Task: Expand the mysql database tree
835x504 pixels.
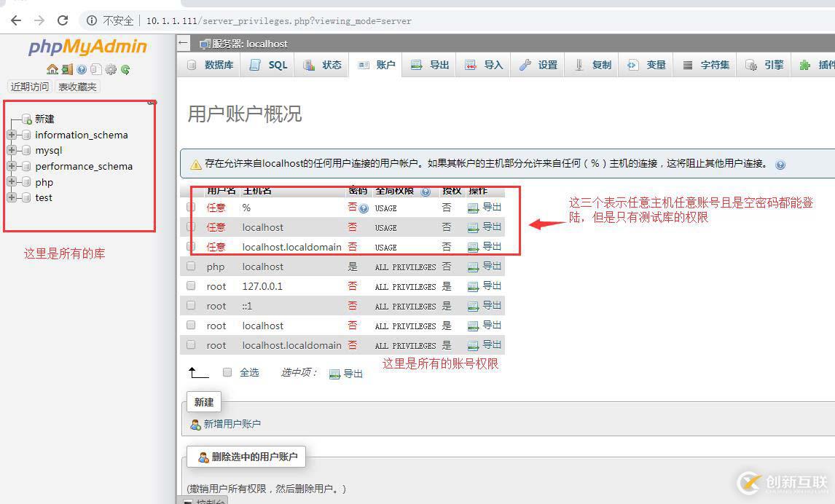Action: click(x=12, y=150)
